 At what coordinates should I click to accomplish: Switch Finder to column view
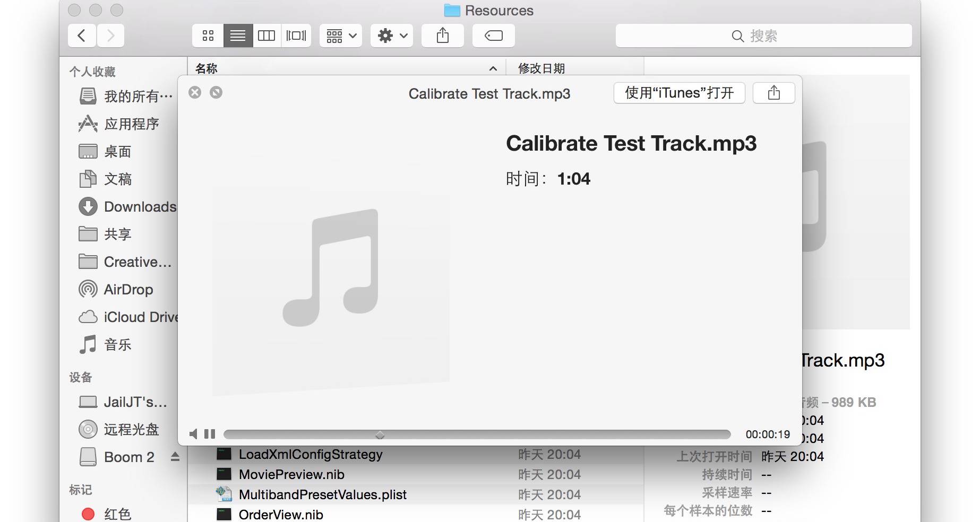tap(267, 36)
